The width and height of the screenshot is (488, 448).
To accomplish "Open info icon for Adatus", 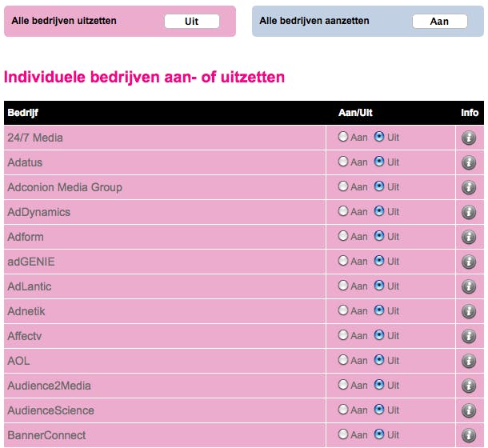I will point(468,162).
